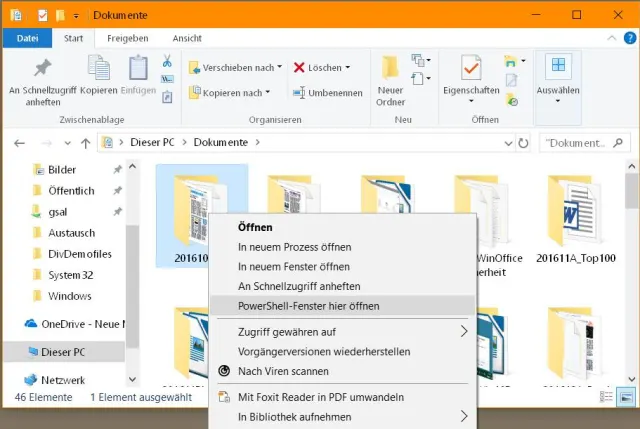640x429 pixels.
Task: Open the Datei tab
Action: tap(27, 38)
